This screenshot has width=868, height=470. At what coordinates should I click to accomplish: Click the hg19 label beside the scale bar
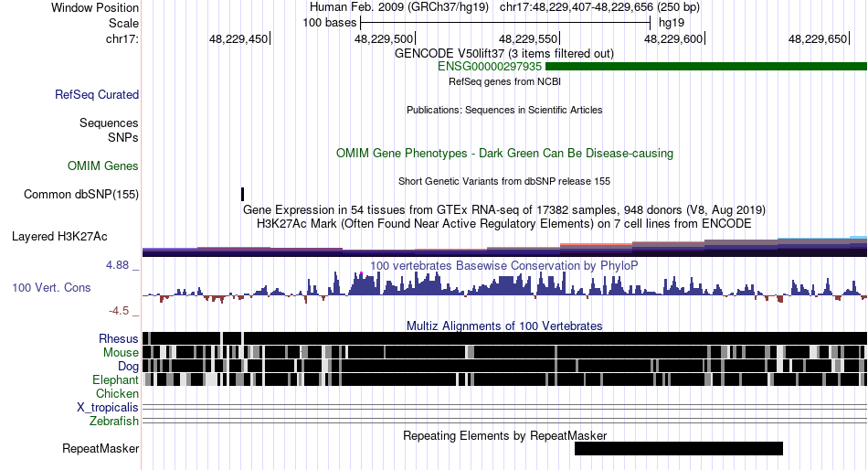(x=672, y=23)
